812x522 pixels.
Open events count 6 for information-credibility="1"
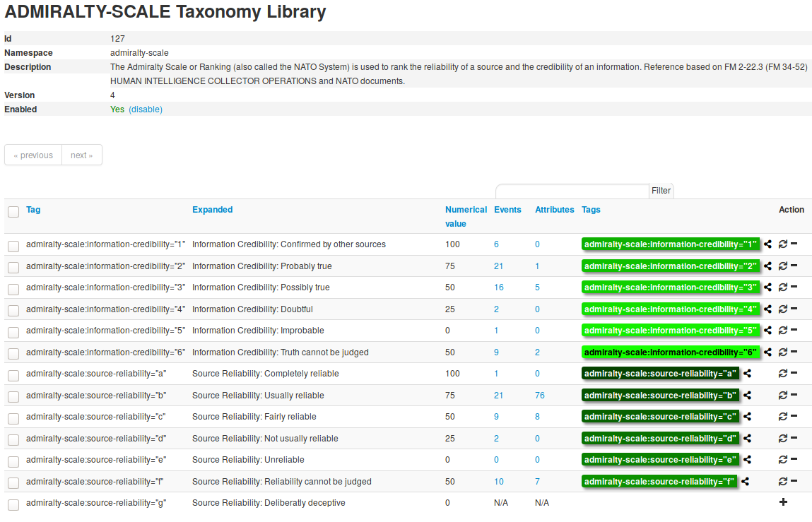coord(496,244)
